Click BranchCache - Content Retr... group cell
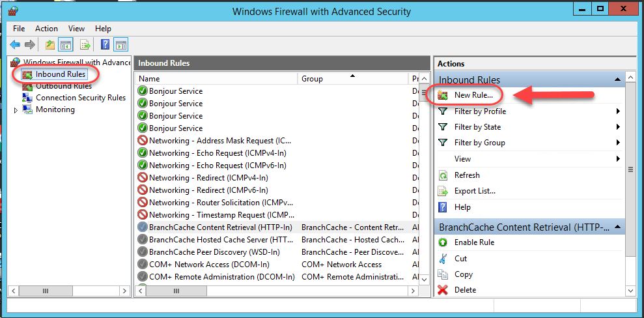This screenshot has width=644, height=318. coord(353,227)
